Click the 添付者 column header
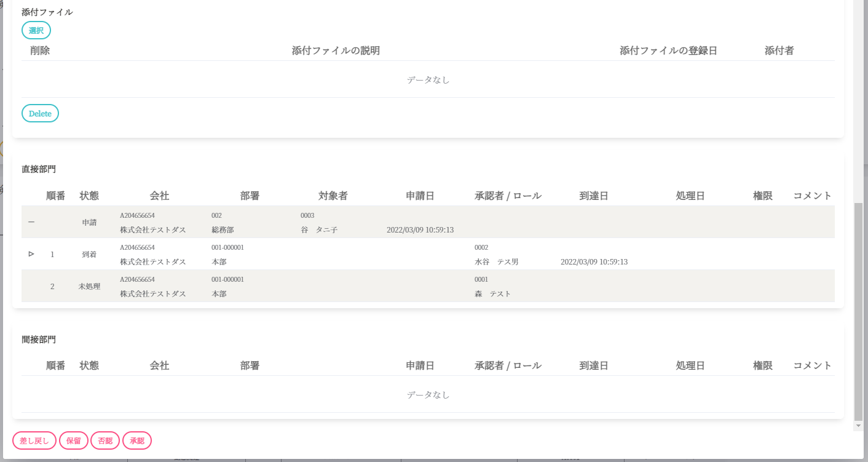This screenshot has width=868, height=462. 779,50
